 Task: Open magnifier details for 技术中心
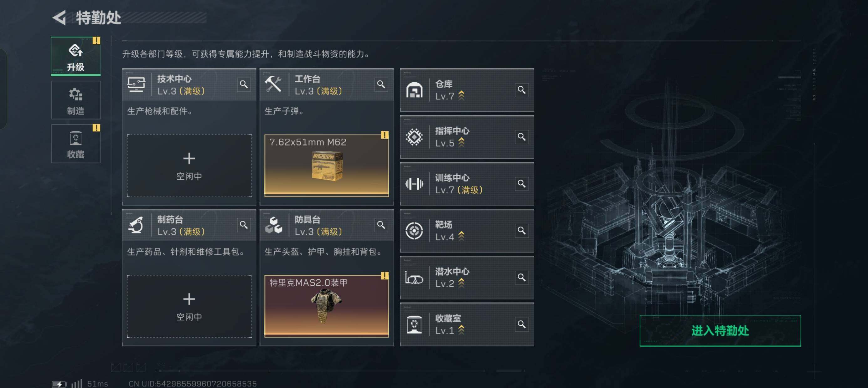(244, 84)
